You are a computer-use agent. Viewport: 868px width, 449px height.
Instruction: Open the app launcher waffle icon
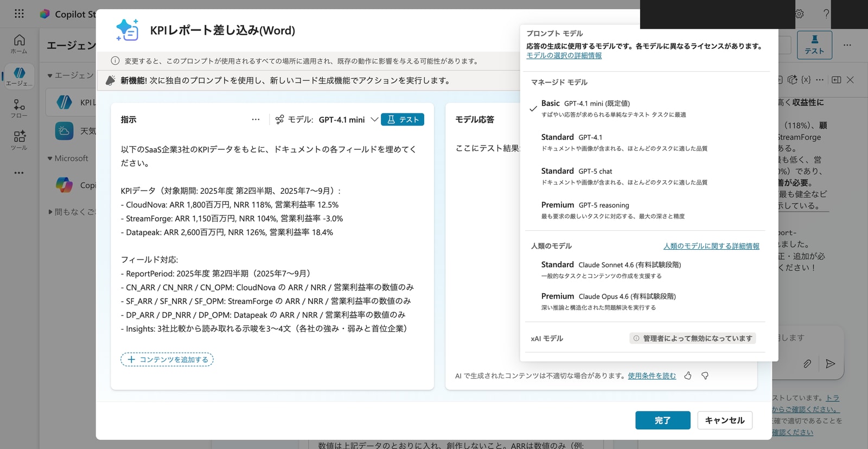19,14
